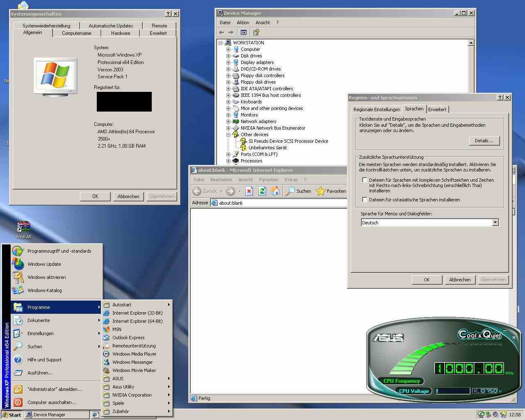Viewport: 525px width, 420px height.
Task: Switch to Computername tab
Action: click(77, 33)
